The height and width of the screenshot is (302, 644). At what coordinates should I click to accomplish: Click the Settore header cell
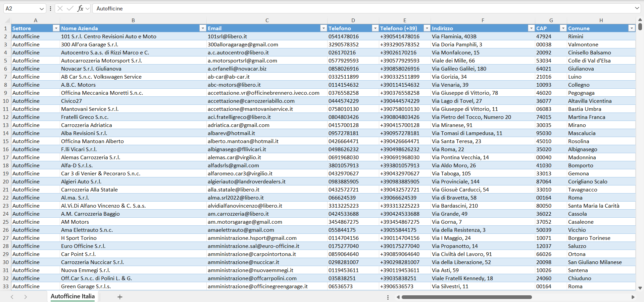[x=36, y=28]
